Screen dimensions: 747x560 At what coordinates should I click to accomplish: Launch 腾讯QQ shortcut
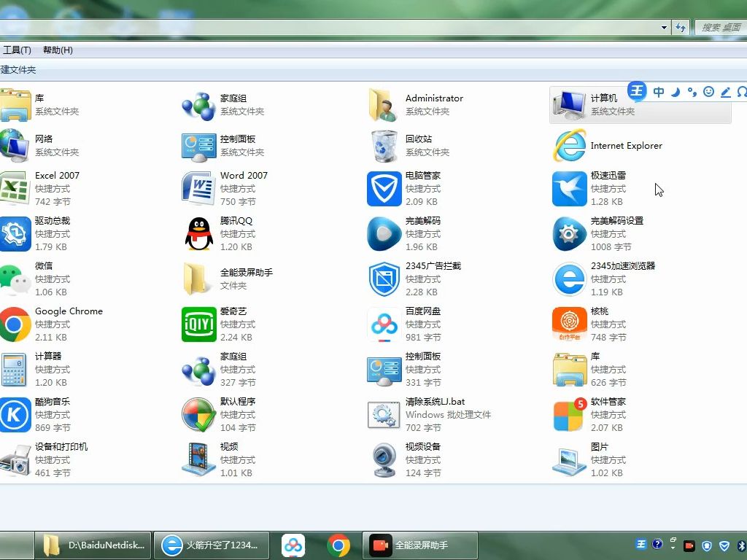click(197, 234)
